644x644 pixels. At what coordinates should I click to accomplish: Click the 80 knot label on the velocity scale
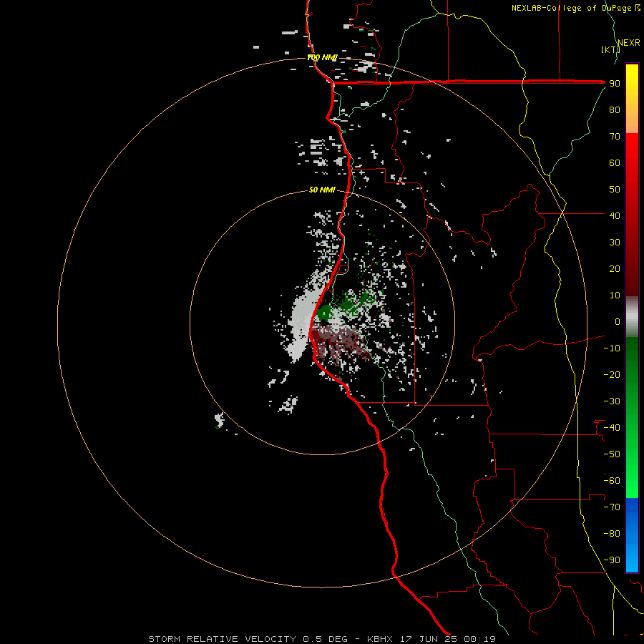[615, 110]
